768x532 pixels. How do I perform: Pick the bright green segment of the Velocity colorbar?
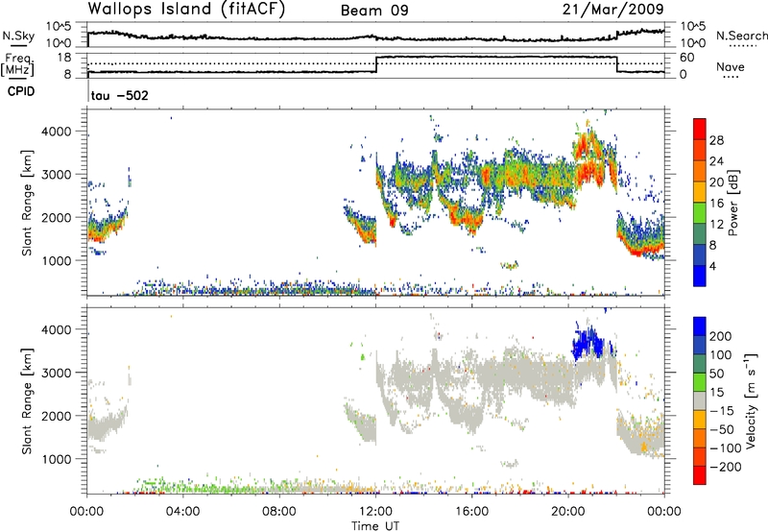pos(700,381)
